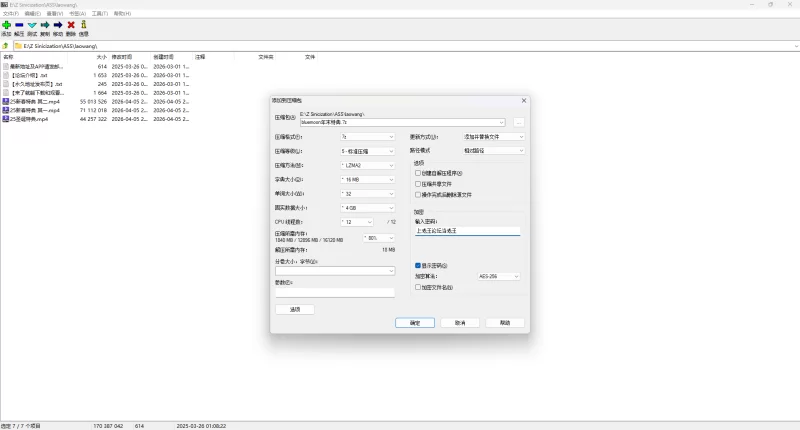800x430 pixels.
Task: Click the green Add (添加) toolbar icon
Action: 7,25
